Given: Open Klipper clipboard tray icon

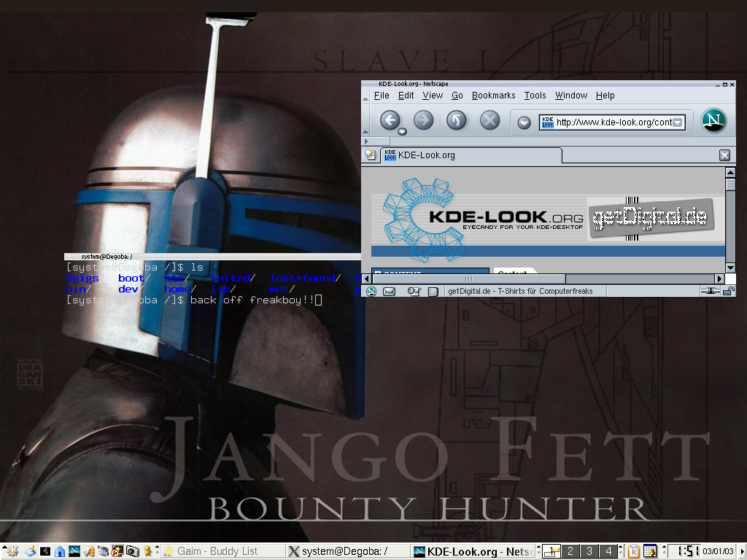Looking at the screenshot, I should coord(633,551).
